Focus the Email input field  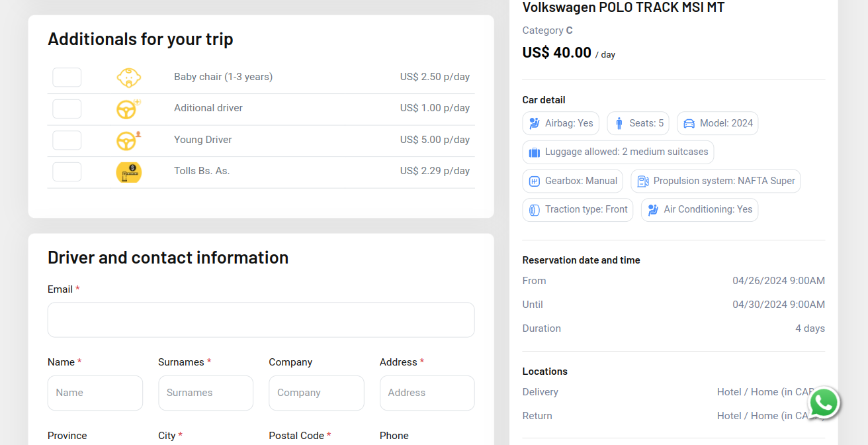[261, 320]
